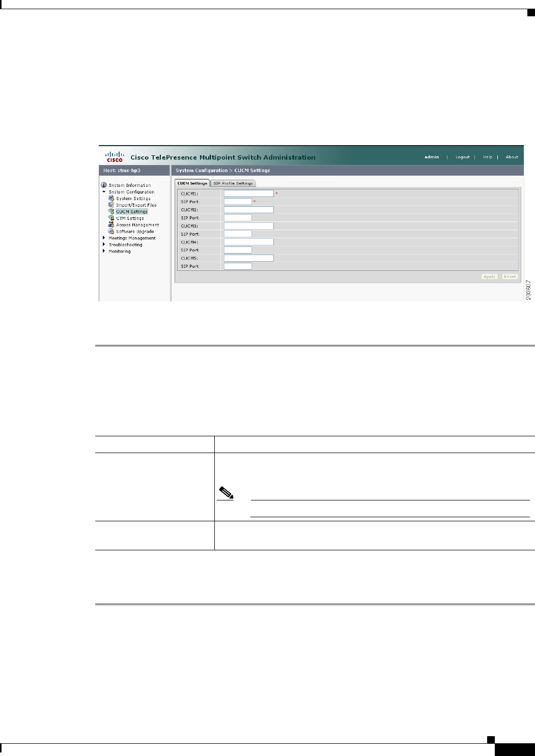Expand the Meetings Management node
The width and height of the screenshot is (535, 756).
coord(104,238)
